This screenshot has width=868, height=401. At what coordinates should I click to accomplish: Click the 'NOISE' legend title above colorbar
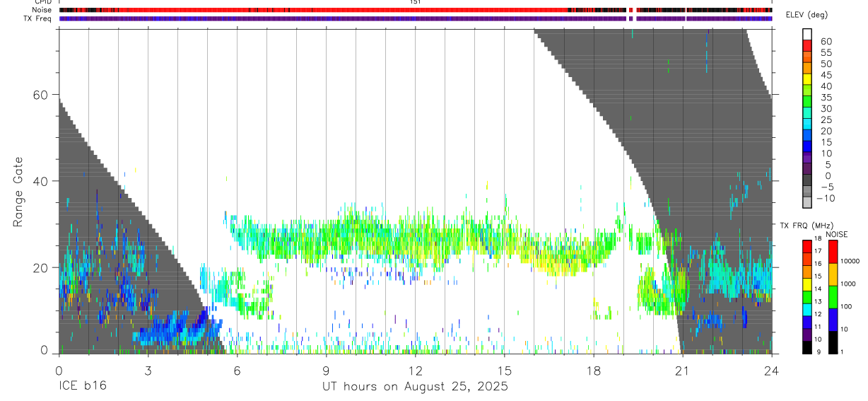tap(838, 234)
